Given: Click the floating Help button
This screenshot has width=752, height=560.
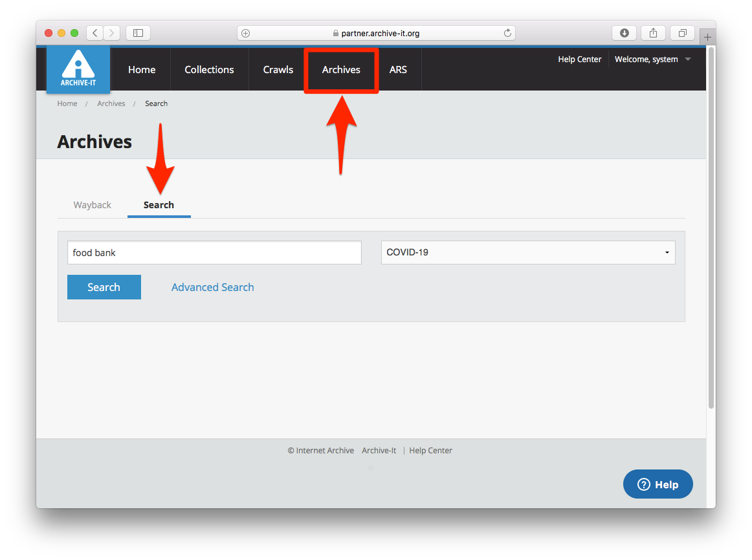Looking at the screenshot, I should pos(658,484).
